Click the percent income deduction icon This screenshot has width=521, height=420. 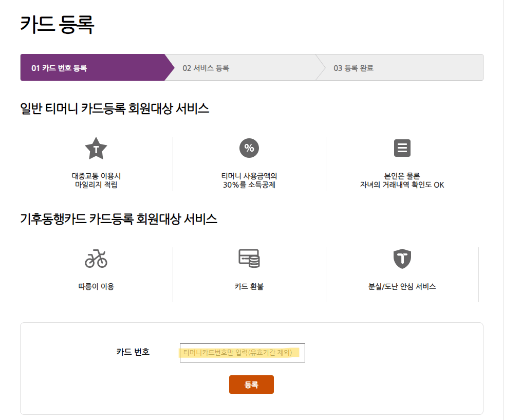coord(249,148)
